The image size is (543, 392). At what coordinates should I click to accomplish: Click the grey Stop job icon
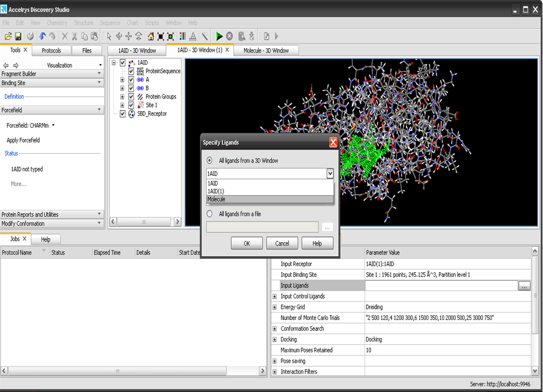tap(229, 36)
